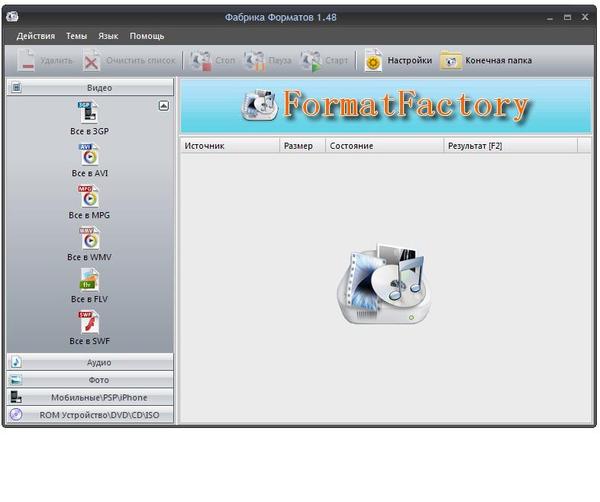600x502 pixels.
Task: Click the picture icon on Фото panel
Action: [16, 380]
